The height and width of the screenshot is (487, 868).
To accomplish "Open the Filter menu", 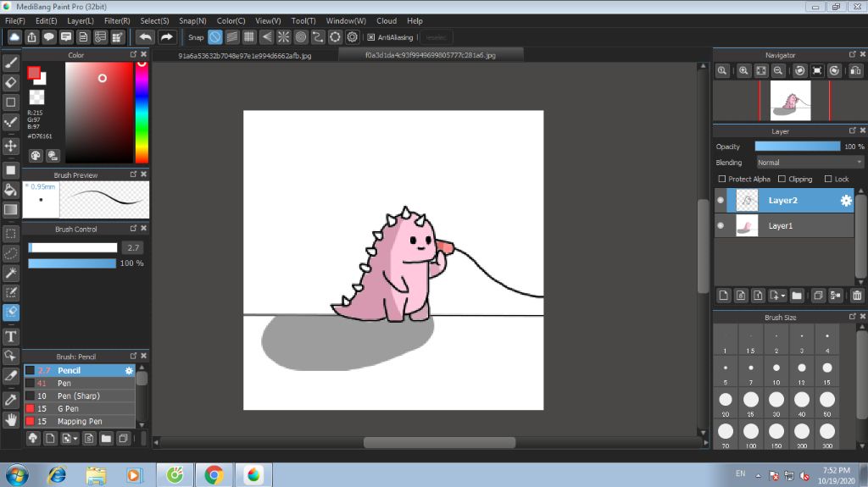I will [117, 20].
